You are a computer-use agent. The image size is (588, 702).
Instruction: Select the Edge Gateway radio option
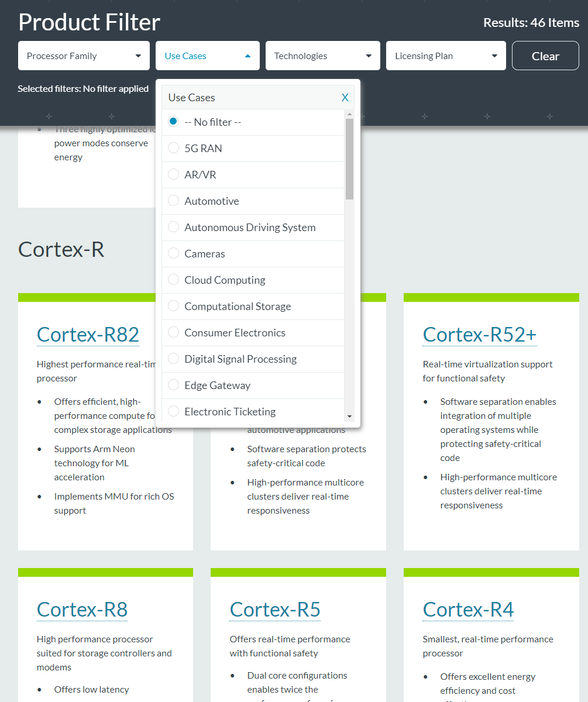click(173, 385)
